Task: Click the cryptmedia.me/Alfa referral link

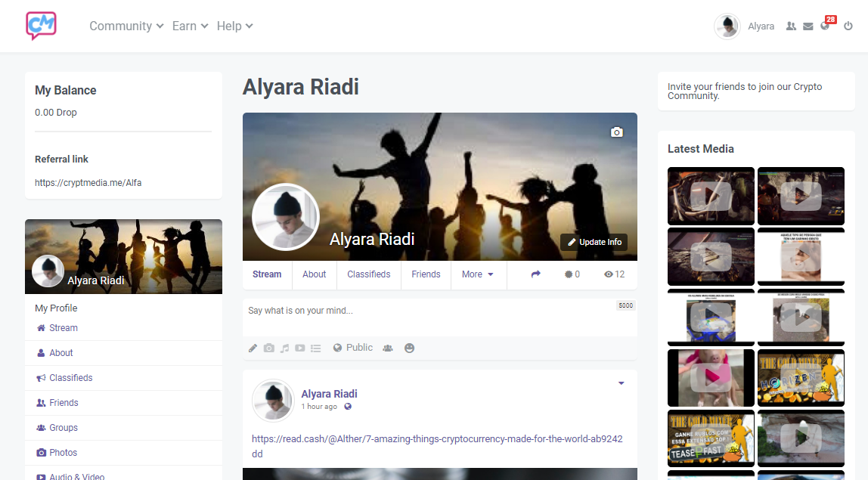Action: pos(88,183)
